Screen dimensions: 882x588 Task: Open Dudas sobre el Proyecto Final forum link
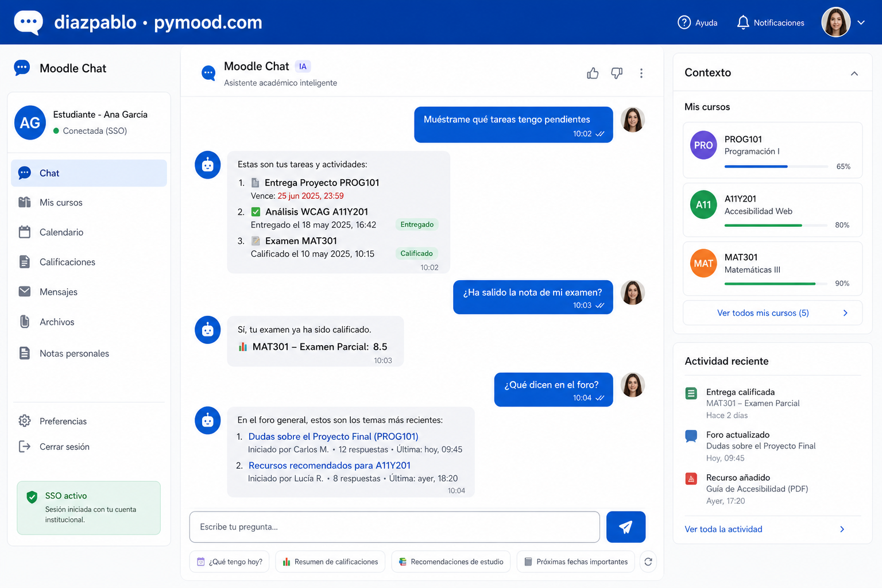333,436
